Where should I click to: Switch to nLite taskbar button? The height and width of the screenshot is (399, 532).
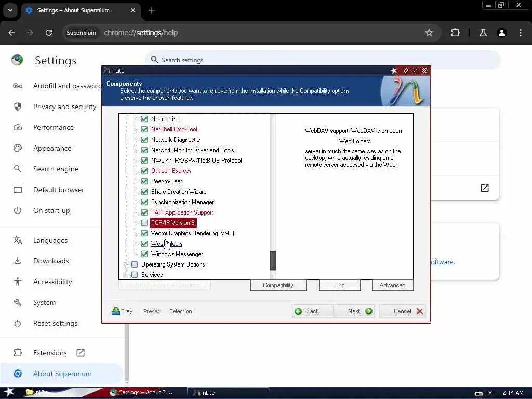tap(228, 393)
